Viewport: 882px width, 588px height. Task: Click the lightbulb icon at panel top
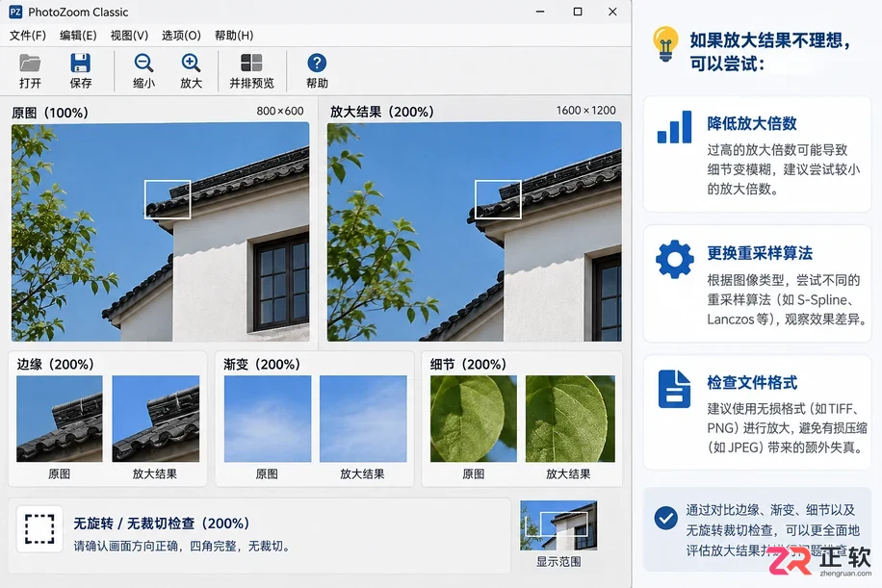coord(665,43)
